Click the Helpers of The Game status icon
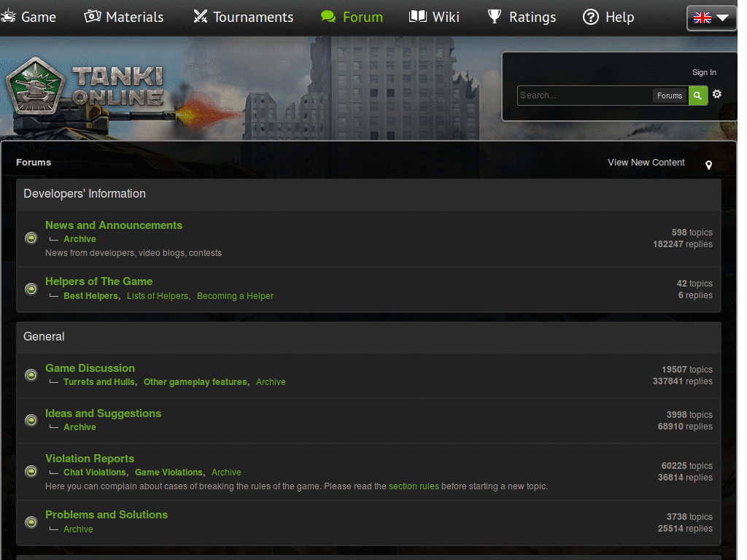The image size is (747, 560). point(31,289)
